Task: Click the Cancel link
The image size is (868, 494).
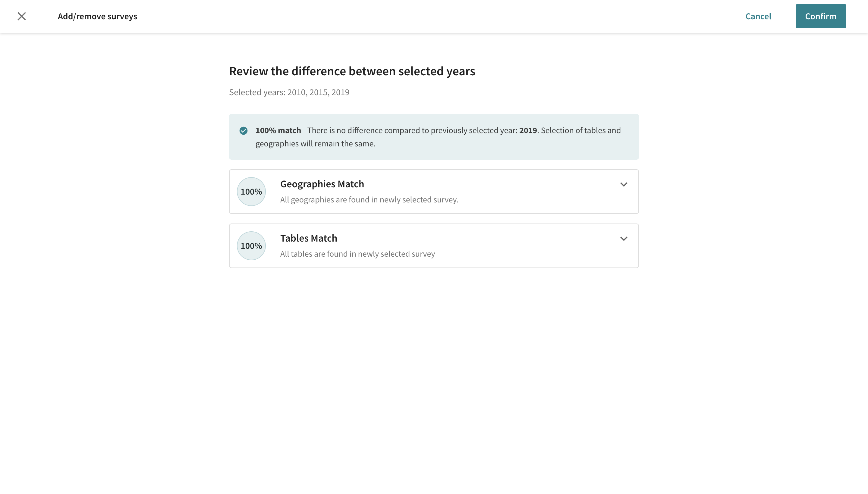Action: pyautogui.click(x=758, y=16)
